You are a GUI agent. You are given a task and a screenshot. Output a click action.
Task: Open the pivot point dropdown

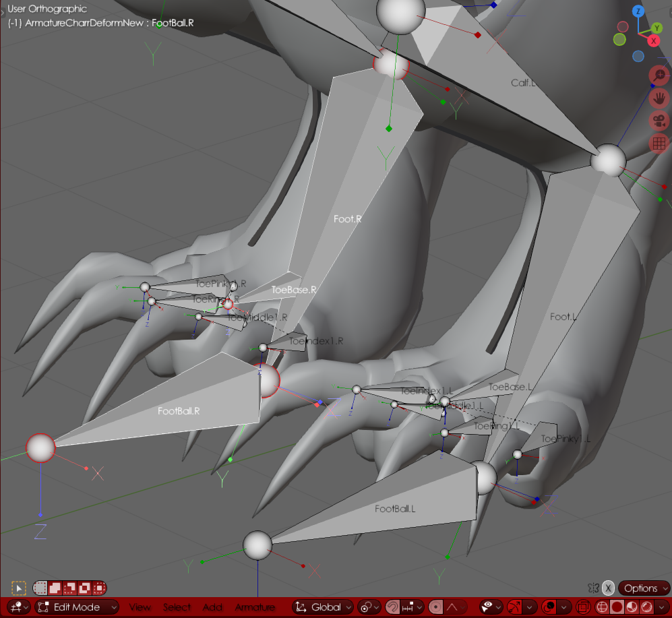tap(369, 607)
